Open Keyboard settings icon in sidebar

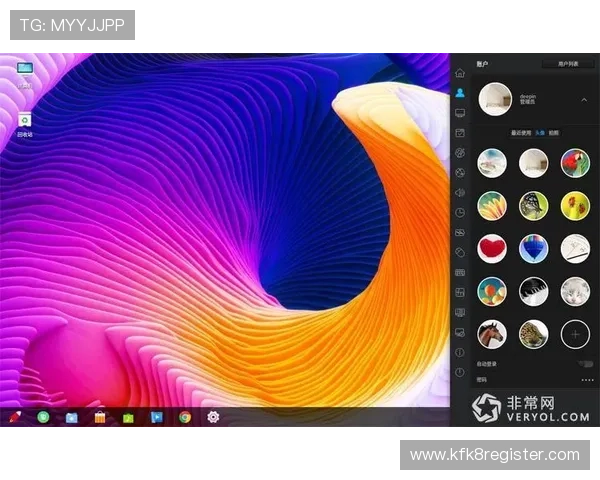tap(460, 273)
